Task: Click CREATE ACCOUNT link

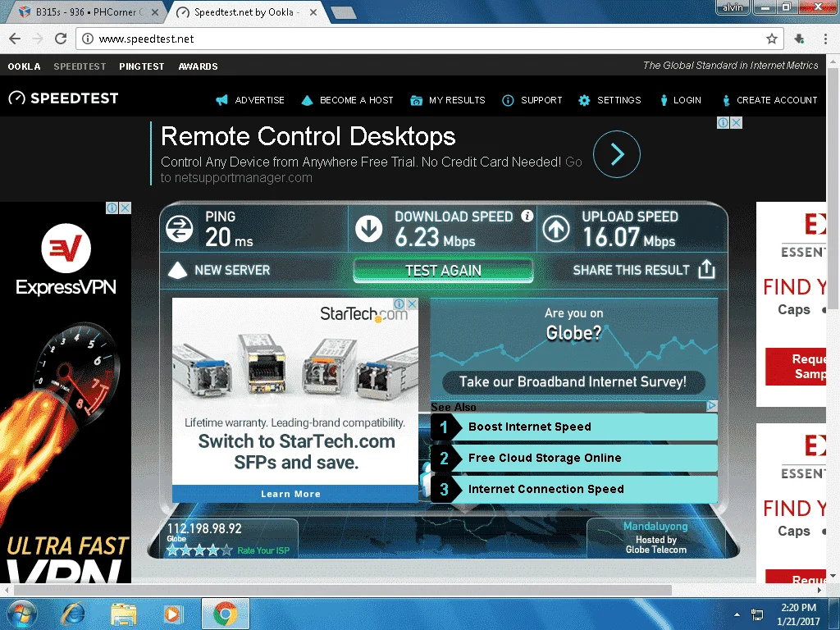Action: click(777, 100)
